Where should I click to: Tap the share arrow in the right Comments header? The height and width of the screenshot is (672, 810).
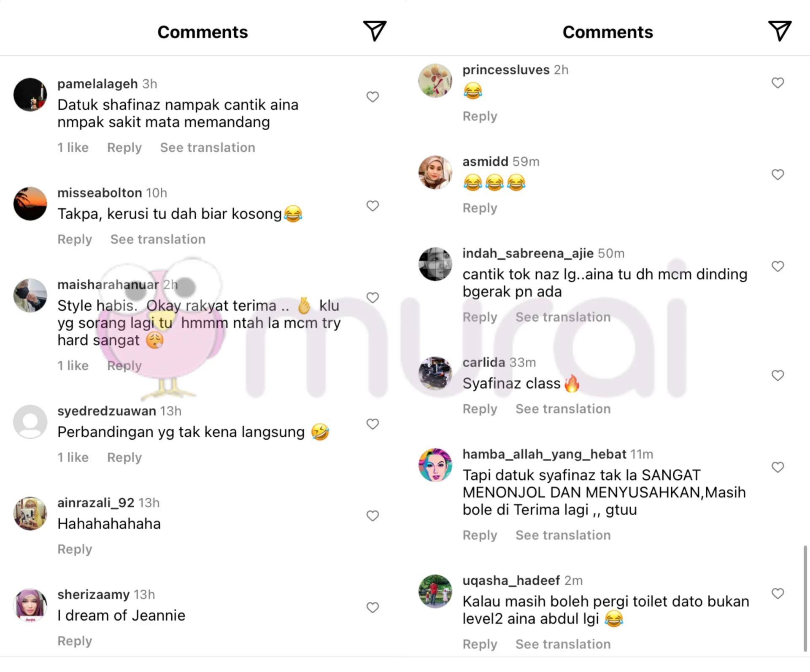pyautogui.click(x=780, y=31)
